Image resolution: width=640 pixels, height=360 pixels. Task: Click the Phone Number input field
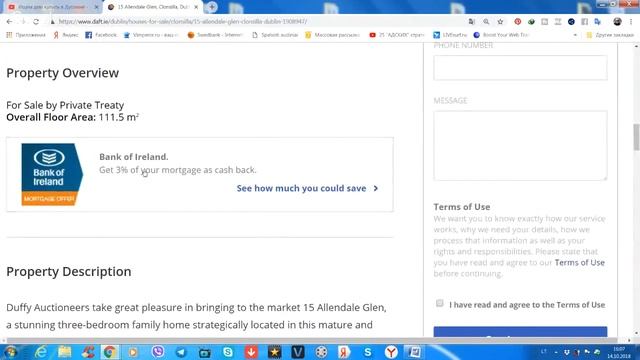[x=520, y=68]
